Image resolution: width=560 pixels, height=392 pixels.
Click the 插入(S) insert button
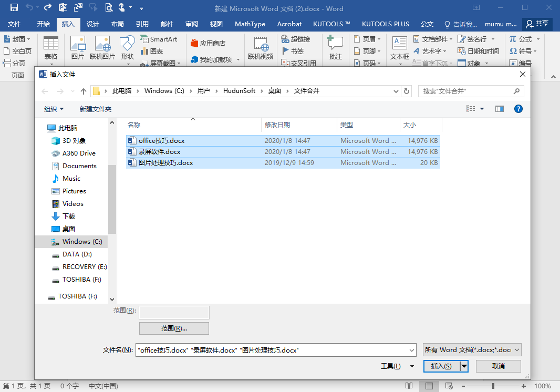441,366
